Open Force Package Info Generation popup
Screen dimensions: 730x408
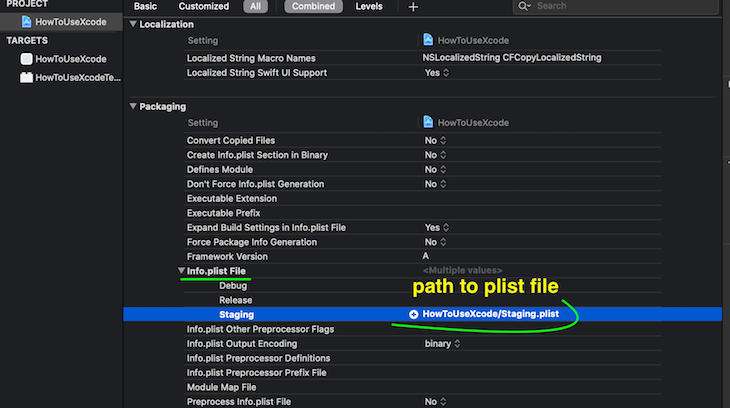pos(435,242)
